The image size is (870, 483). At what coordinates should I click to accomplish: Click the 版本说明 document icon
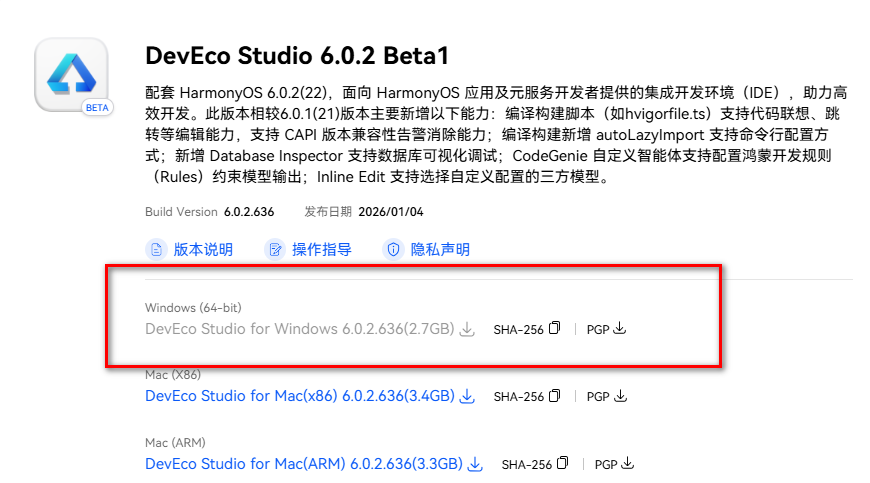(x=155, y=249)
